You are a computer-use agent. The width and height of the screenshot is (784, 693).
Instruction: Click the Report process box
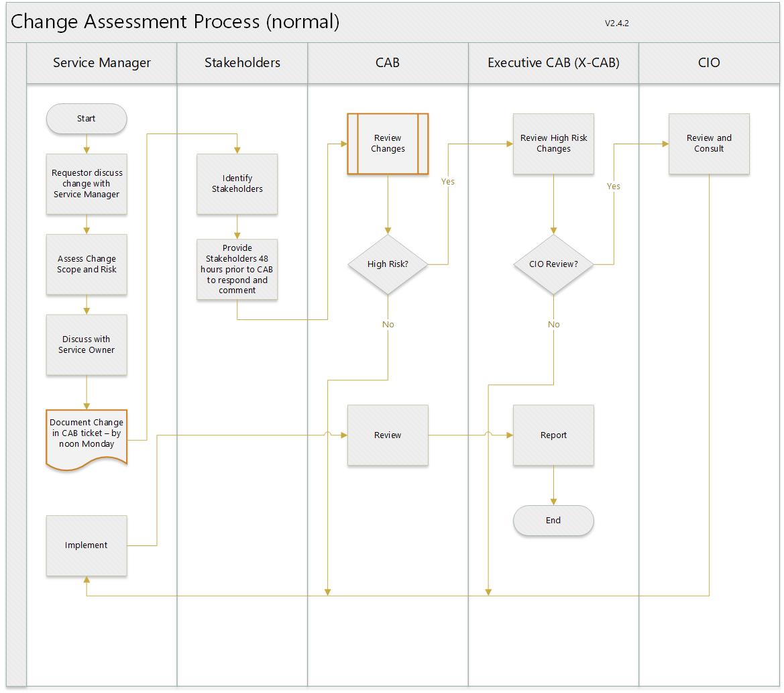(553, 435)
